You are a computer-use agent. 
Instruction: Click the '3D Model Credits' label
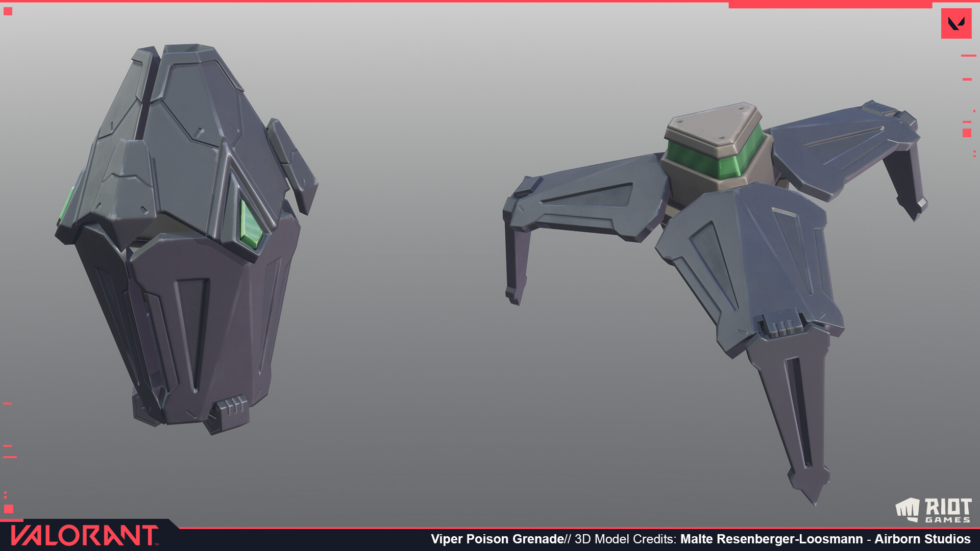tap(625, 539)
